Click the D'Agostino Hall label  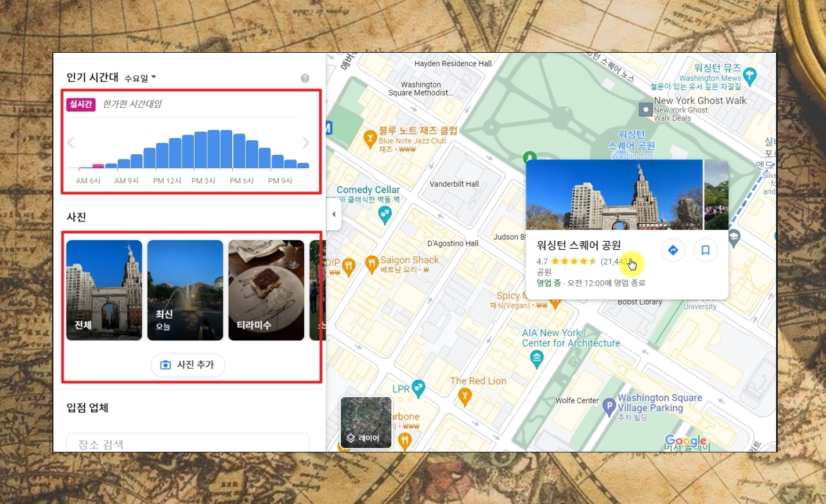(453, 243)
